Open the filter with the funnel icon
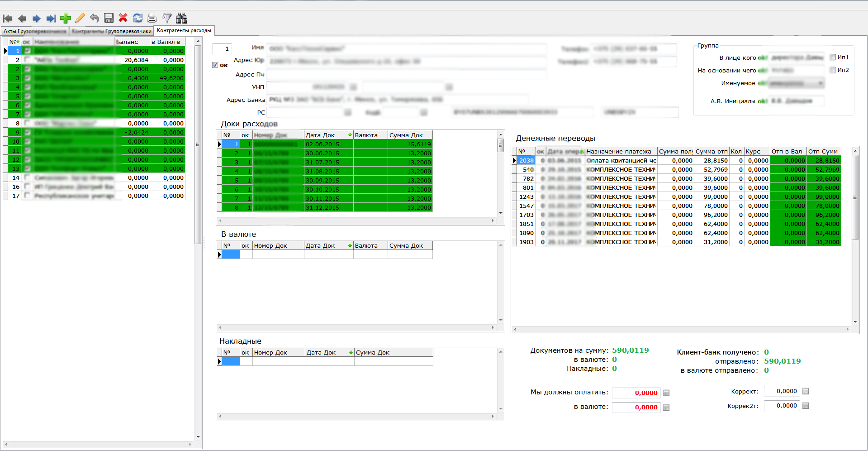 [167, 18]
